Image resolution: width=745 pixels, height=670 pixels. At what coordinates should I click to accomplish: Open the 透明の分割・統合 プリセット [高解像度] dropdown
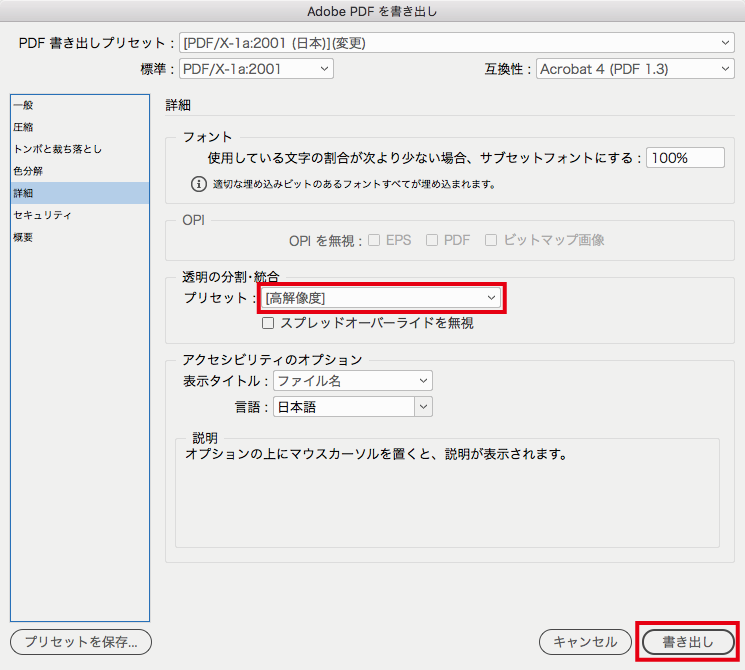[381, 298]
